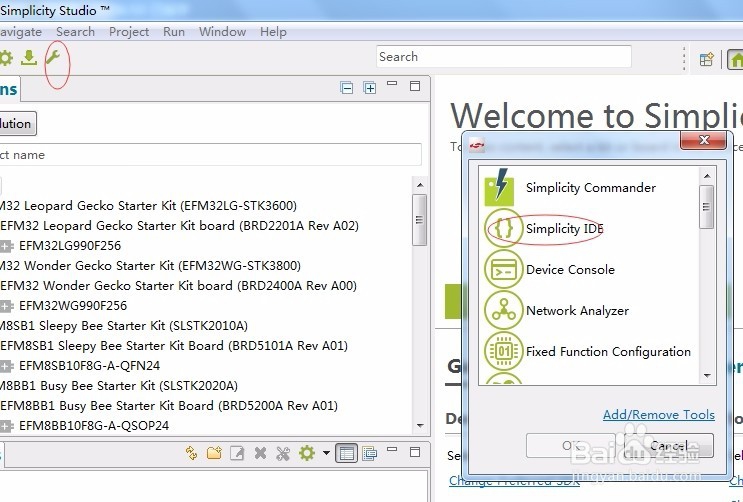Select Busy Bee Starter Kit (SLSTK2020A)

[119, 386]
